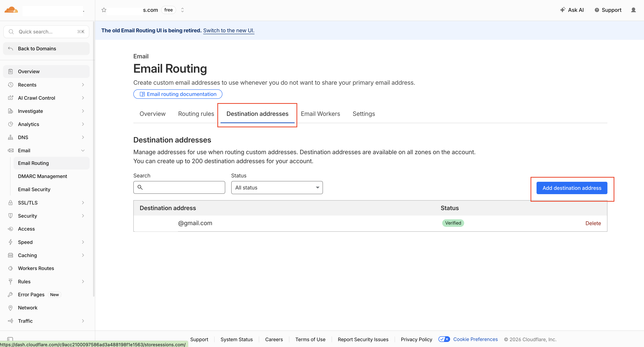Open the domain switcher up-down arrows
Screen dimensions: 644x347
pyautogui.click(x=182, y=10)
